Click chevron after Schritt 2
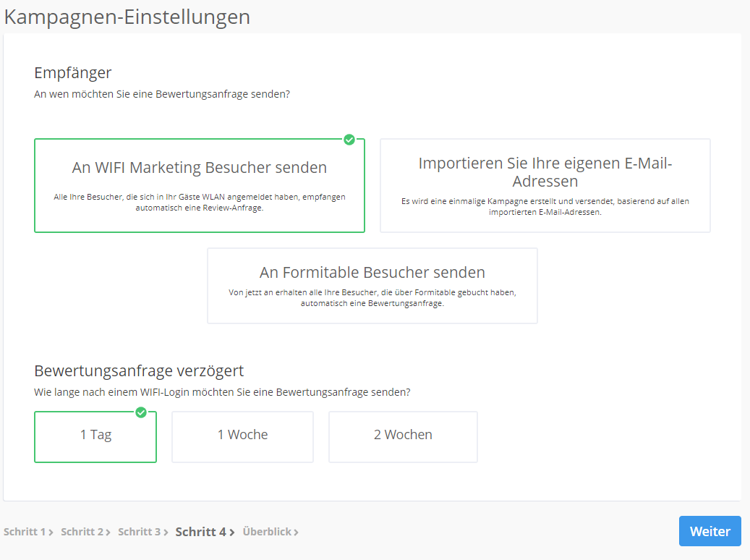Image resolution: width=750 pixels, height=560 pixels. [x=108, y=533]
